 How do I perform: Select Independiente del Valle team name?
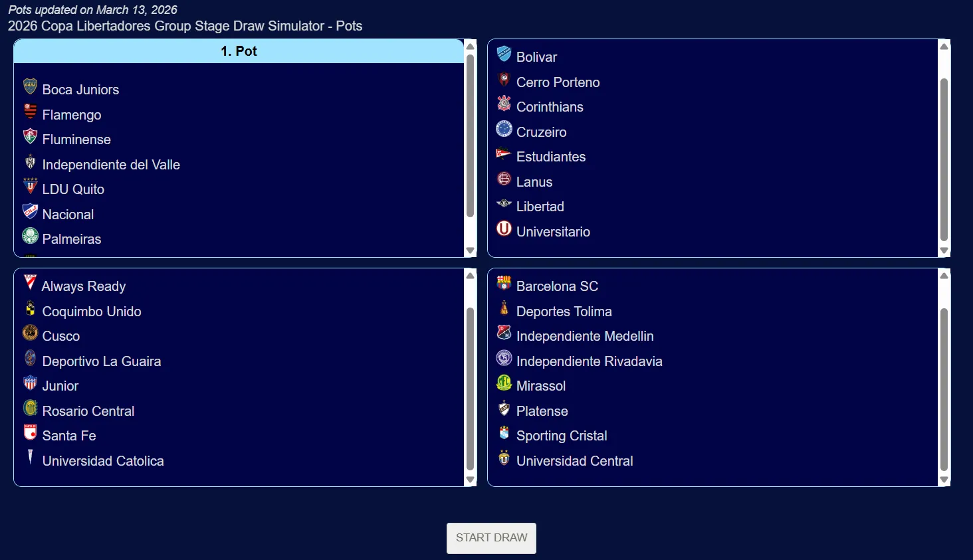[x=111, y=165]
